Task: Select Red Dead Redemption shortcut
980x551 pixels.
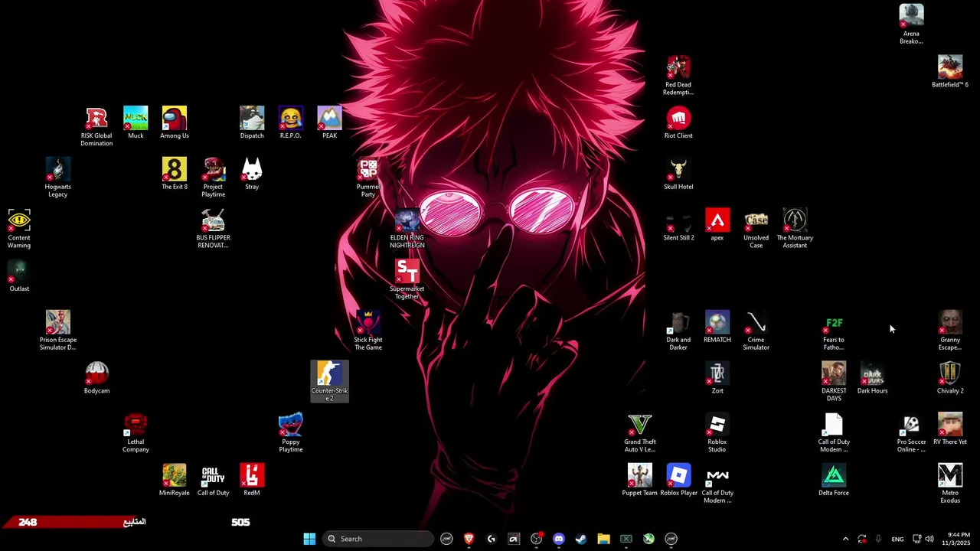Action: click(x=678, y=76)
